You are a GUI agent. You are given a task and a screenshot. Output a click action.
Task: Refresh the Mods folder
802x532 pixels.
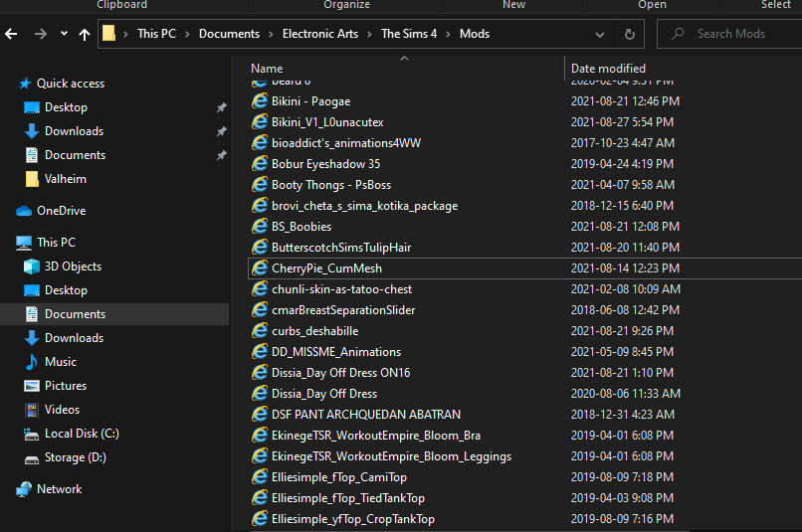click(630, 34)
